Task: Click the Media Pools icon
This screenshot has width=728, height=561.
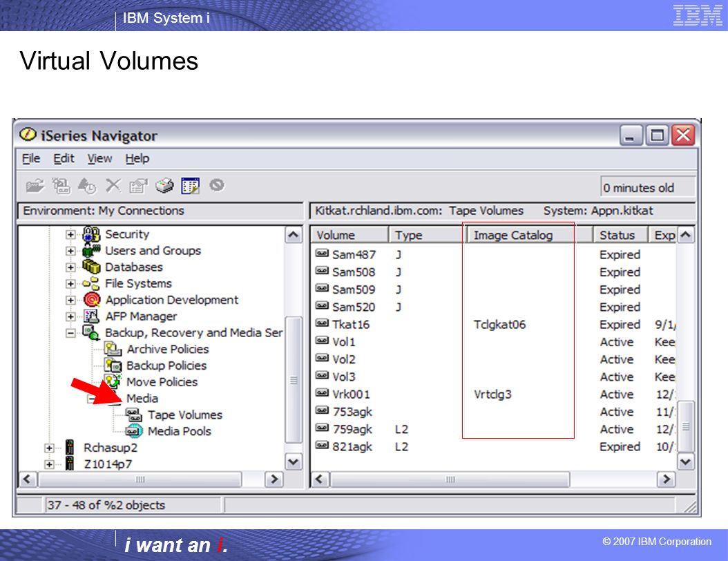Action: pyautogui.click(x=134, y=431)
